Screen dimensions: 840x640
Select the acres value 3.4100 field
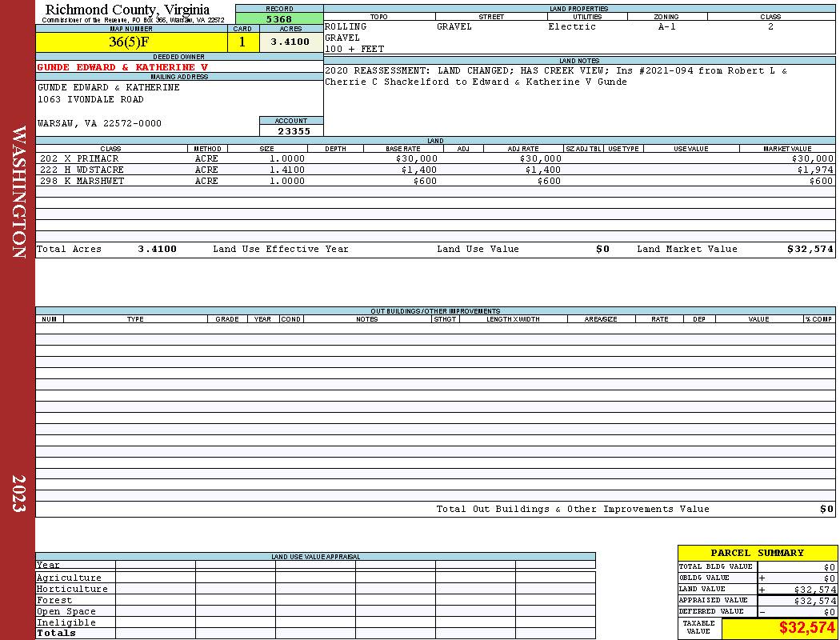291,42
